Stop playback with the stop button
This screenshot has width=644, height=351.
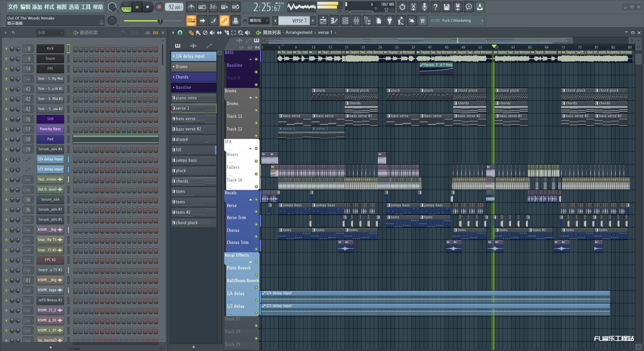point(148,7)
